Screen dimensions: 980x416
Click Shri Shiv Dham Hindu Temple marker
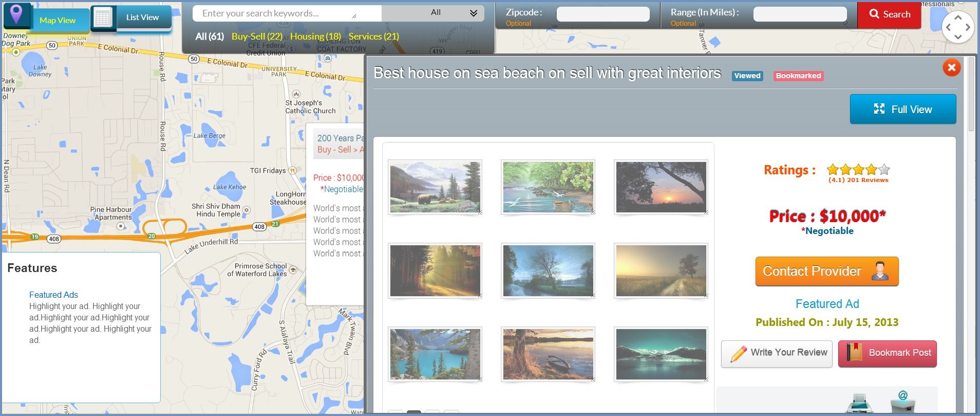247,210
